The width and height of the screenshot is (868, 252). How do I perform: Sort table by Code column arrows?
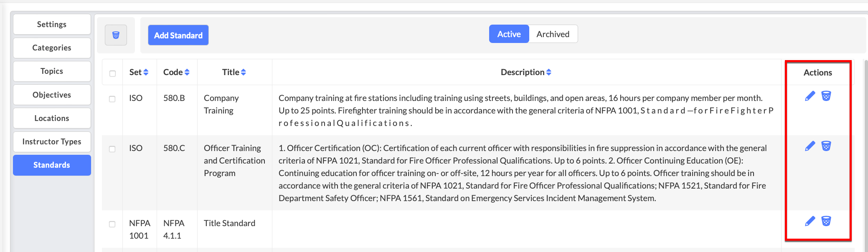(x=187, y=72)
